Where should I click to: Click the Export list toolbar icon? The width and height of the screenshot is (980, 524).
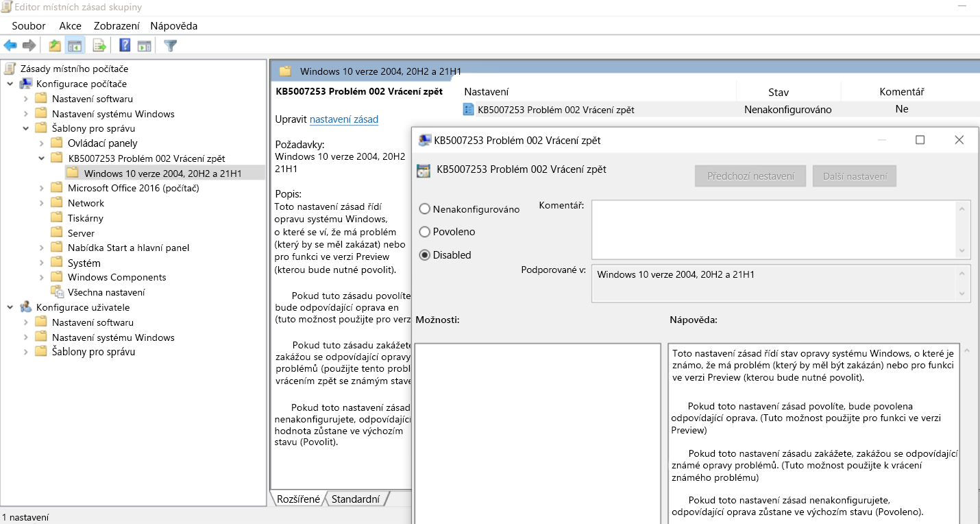pyautogui.click(x=100, y=46)
